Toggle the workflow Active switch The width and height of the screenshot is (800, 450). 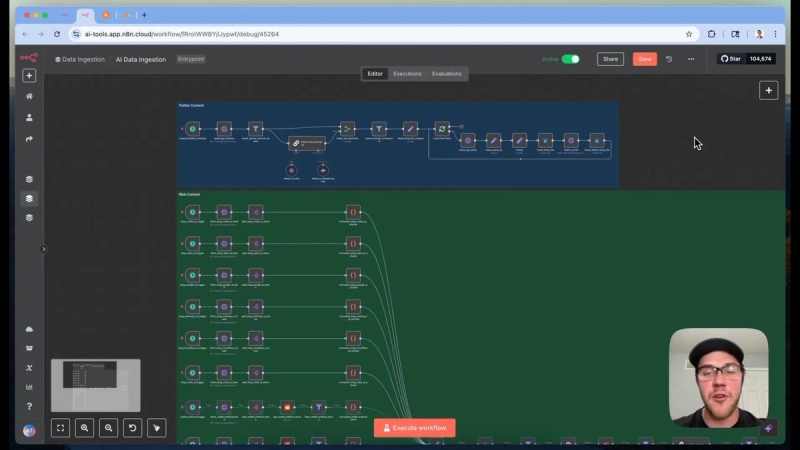(570, 59)
